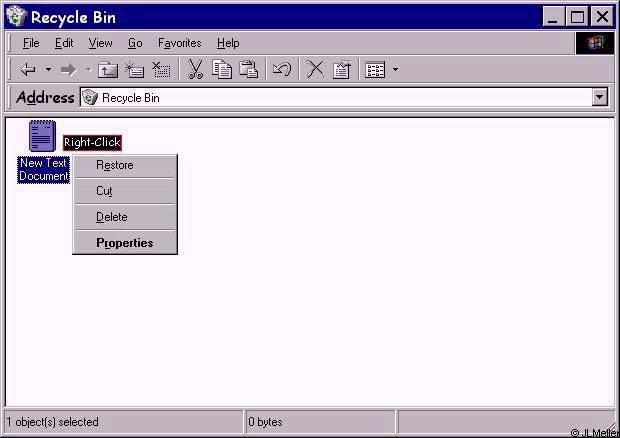Open the Go menu
Image resolution: width=620 pixels, height=438 pixels.
135,43
